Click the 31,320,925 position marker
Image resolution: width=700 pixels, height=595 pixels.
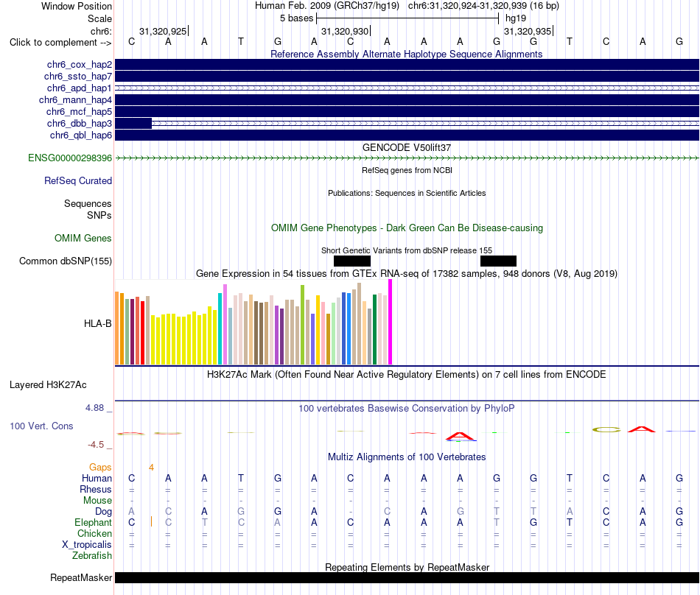click(163, 31)
